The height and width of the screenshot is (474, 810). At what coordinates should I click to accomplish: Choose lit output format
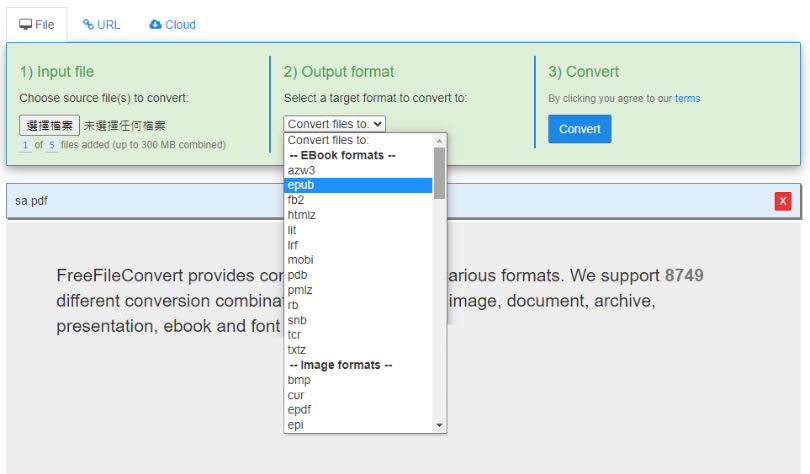pos(358,230)
